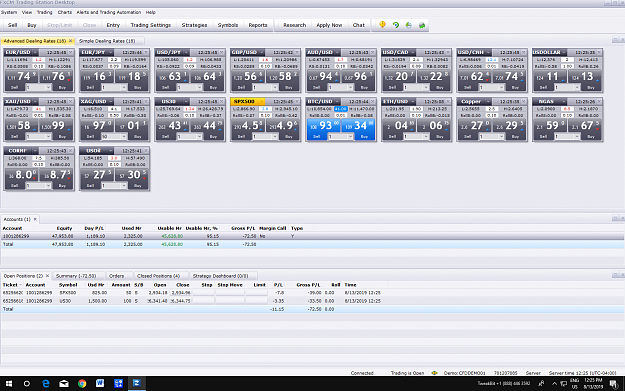Open the SPX500 symbol dropdown arrow
The width and height of the screenshot is (625, 391).
261,102
